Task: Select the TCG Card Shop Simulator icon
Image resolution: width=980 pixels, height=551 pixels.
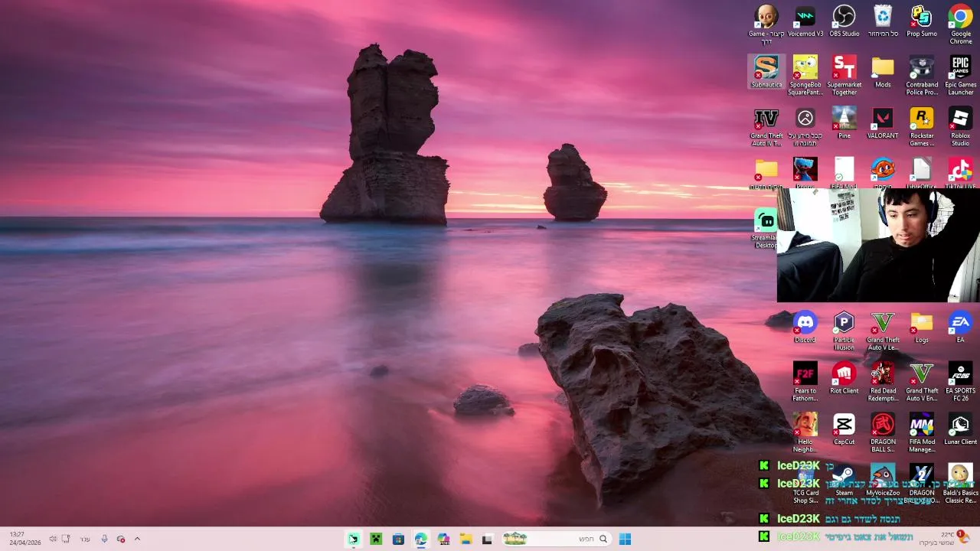Action: tap(805, 484)
